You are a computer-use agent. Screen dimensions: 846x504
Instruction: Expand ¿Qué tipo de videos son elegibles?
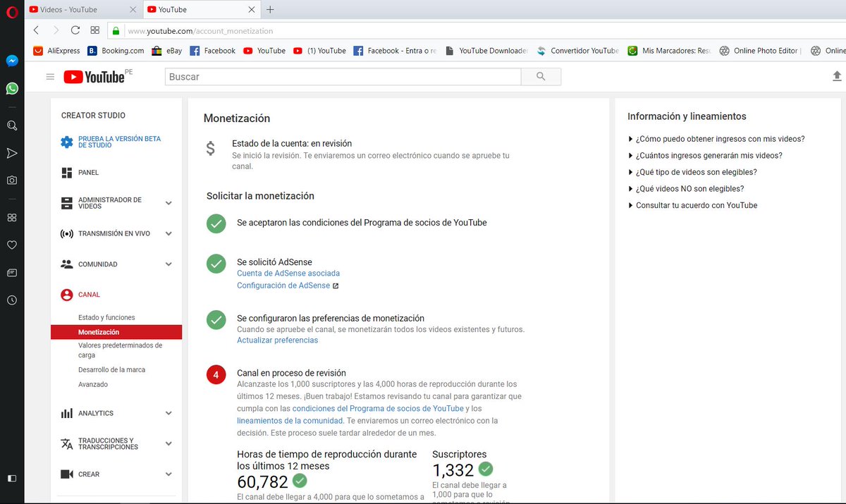pos(692,172)
